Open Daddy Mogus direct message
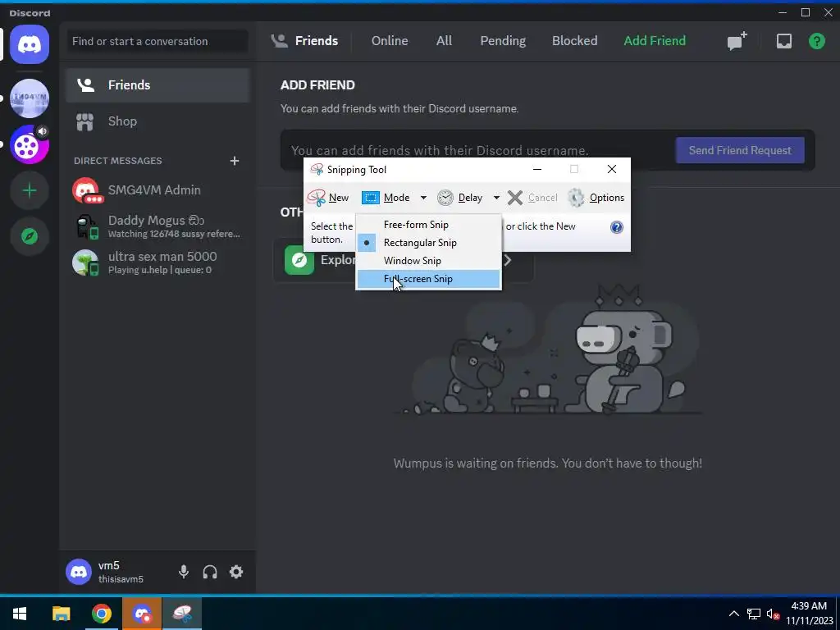Image resolution: width=840 pixels, height=630 pixels. (158, 226)
